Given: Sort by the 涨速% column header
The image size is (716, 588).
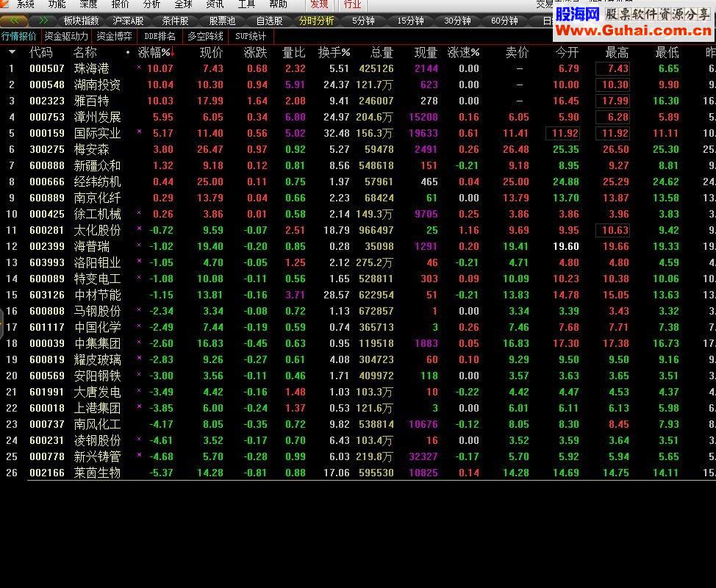Looking at the screenshot, I should click(x=463, y=52).
